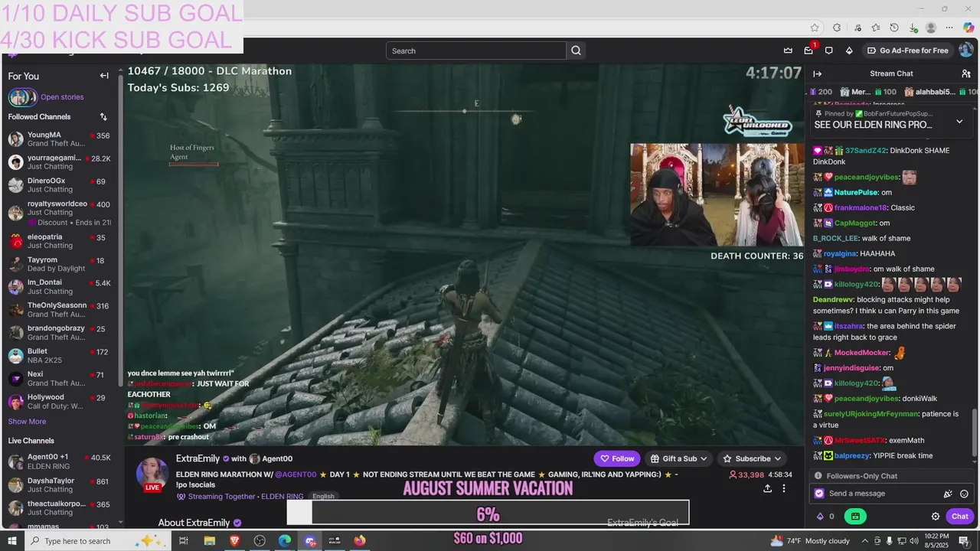Click username frankmalone18 in chat
This screenshot has width=980, height=551.
click(x=860, y=208)
